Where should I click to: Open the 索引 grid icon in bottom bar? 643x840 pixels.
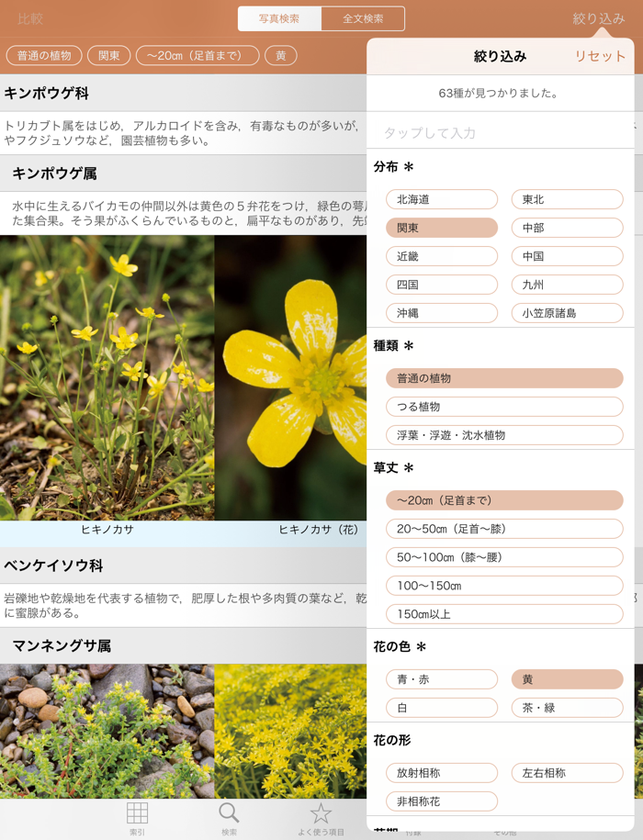[137, 819]
